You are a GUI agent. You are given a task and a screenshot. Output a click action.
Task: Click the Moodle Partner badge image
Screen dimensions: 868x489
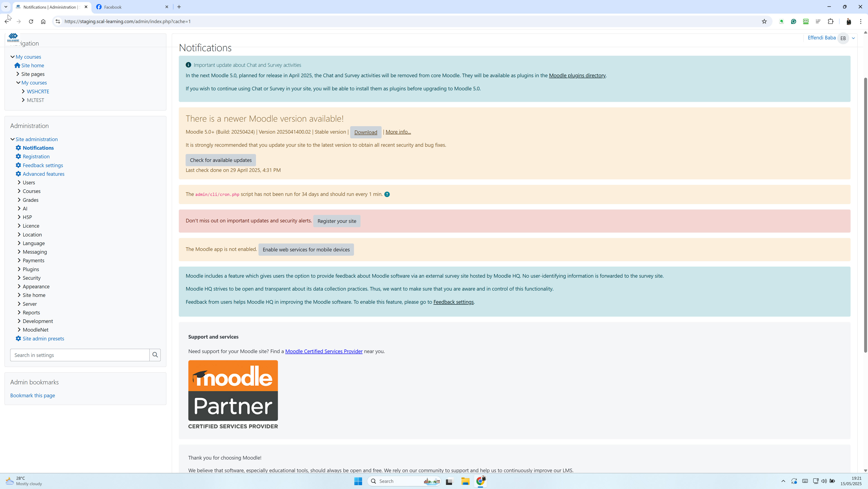(x=233, y=395)
